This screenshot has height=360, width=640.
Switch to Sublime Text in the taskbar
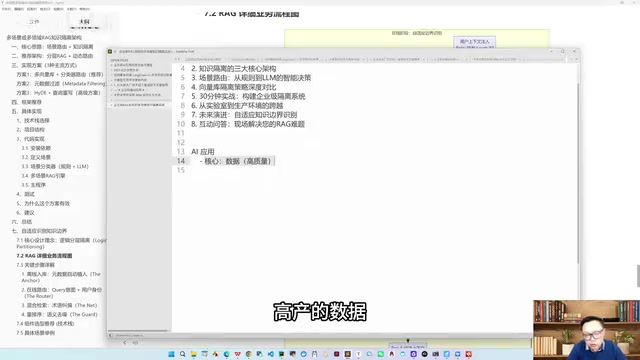347,354
